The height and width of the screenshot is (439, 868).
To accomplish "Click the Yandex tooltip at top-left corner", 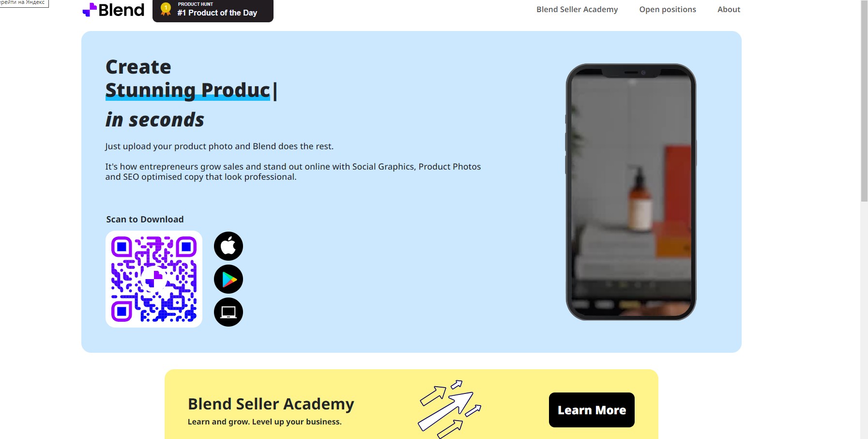I will (24, 3).
